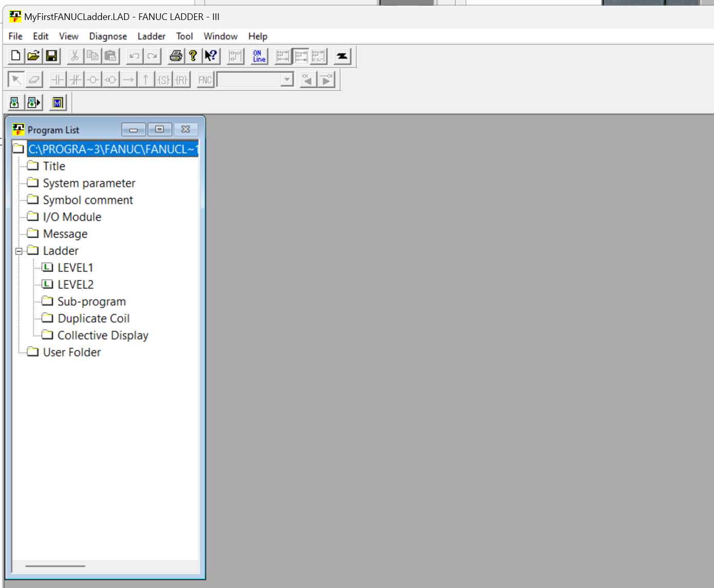
Task: Insert a horizontal connection line
Action: pyautogui.click(x=128, y=79)
